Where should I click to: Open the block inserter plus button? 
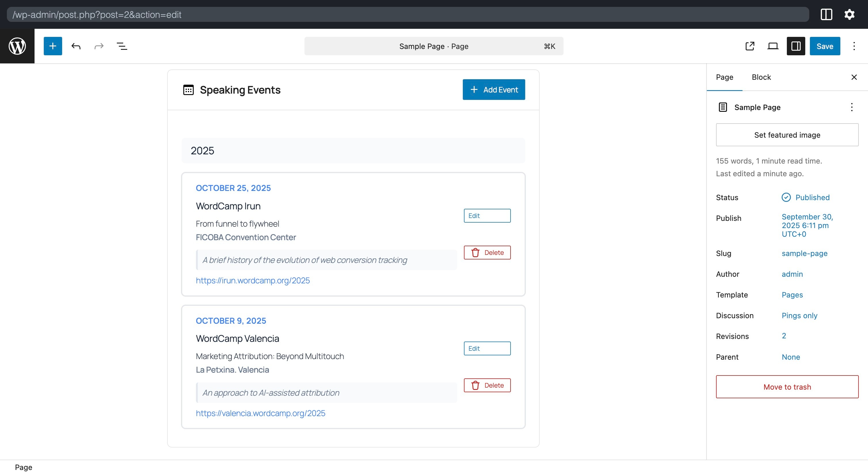click(x=53, y=46)
